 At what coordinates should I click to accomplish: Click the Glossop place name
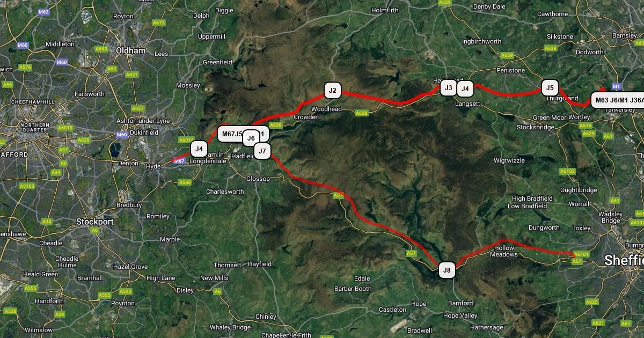pos(258,179)
